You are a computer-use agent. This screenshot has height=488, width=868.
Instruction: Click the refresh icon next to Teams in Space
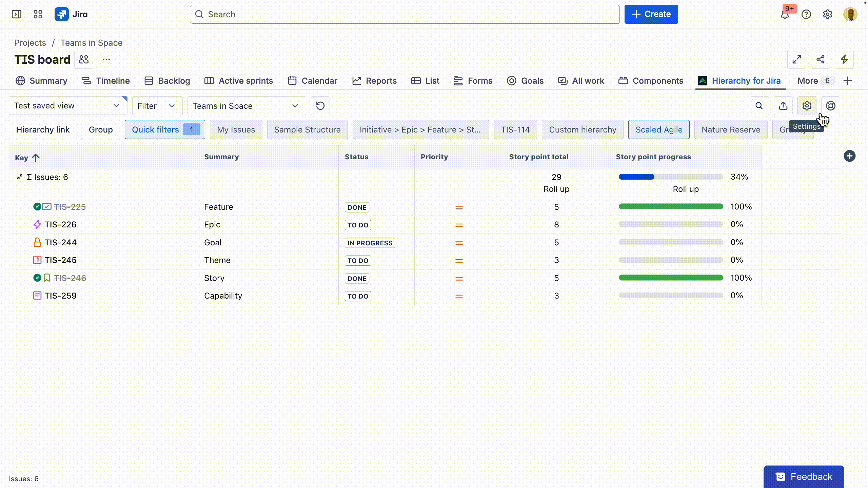pos(320,106)
